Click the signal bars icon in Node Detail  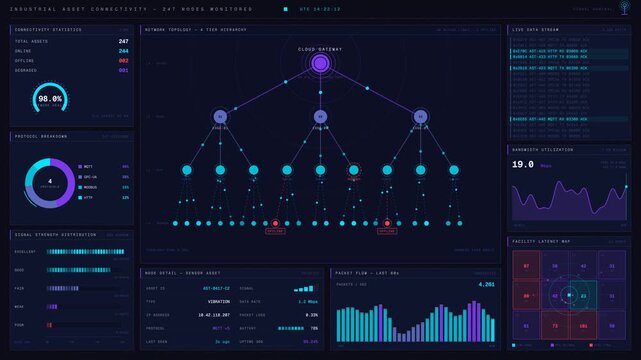coord(304,288)
